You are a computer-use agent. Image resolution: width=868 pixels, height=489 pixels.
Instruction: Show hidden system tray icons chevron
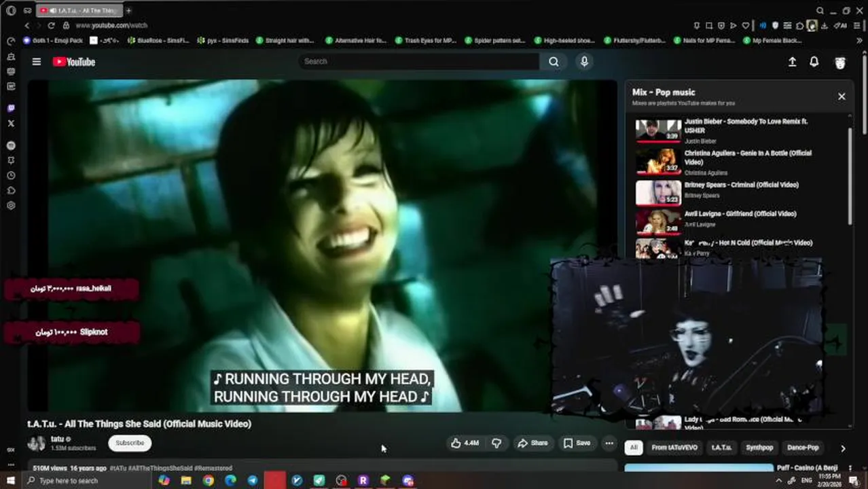(x=778, y=480)
